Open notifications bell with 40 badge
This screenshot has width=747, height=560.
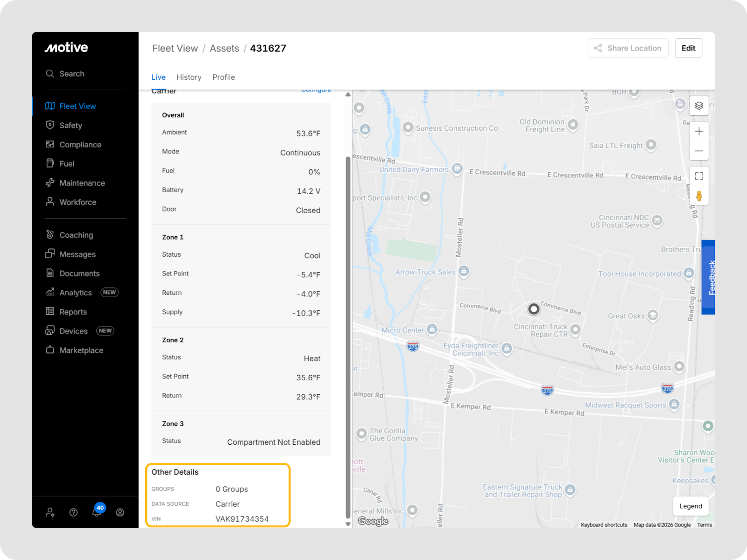[x=97, y=512]
